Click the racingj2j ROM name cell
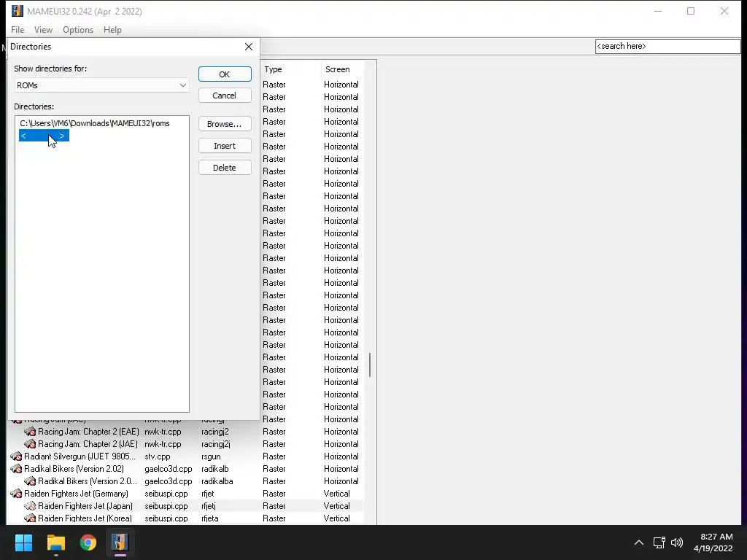Image resolution: width=747 pixels, height=560 pixels. [216, 444]
